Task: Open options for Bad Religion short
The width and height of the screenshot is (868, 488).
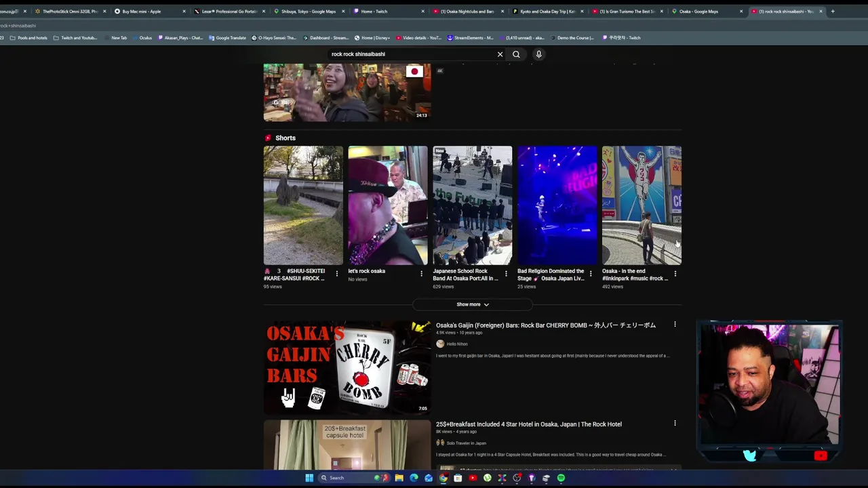Action: [x=591, y=274]
